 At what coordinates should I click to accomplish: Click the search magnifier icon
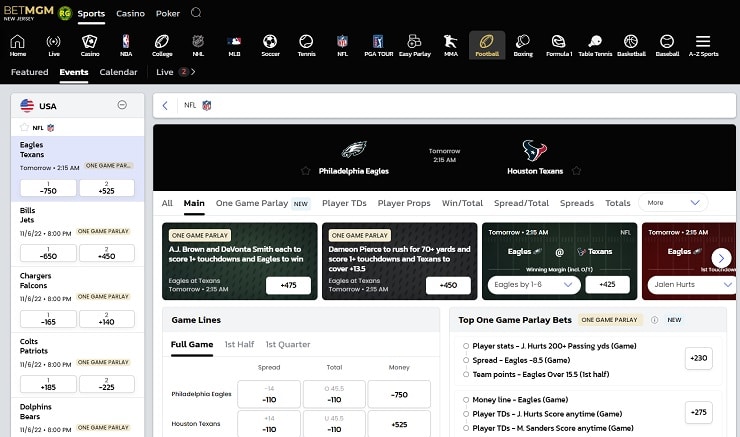[196, 13]
